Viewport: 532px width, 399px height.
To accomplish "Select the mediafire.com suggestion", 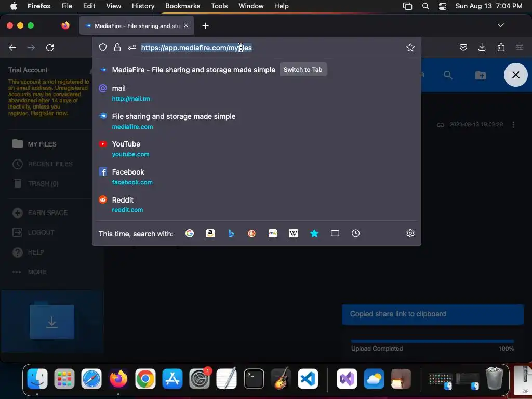I will [257, 121].
